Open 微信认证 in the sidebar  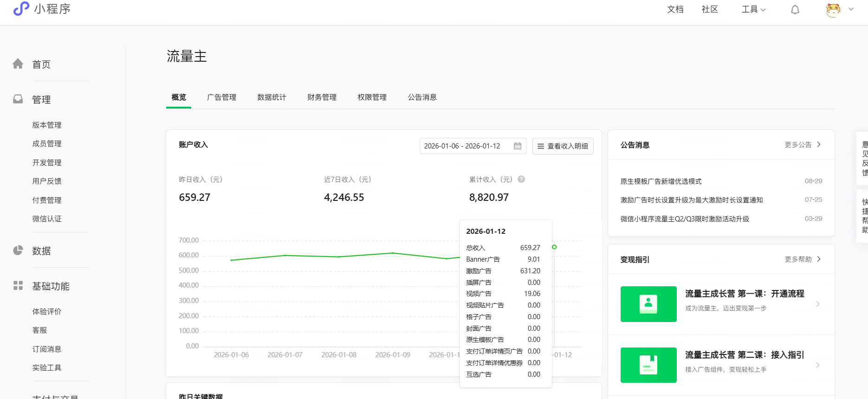tap(47, 219)
